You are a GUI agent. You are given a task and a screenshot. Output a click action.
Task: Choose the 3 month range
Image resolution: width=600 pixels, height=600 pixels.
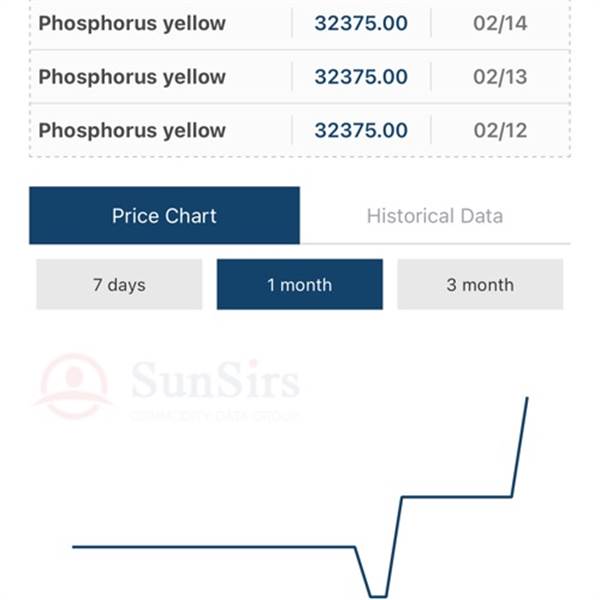point(480,284)
